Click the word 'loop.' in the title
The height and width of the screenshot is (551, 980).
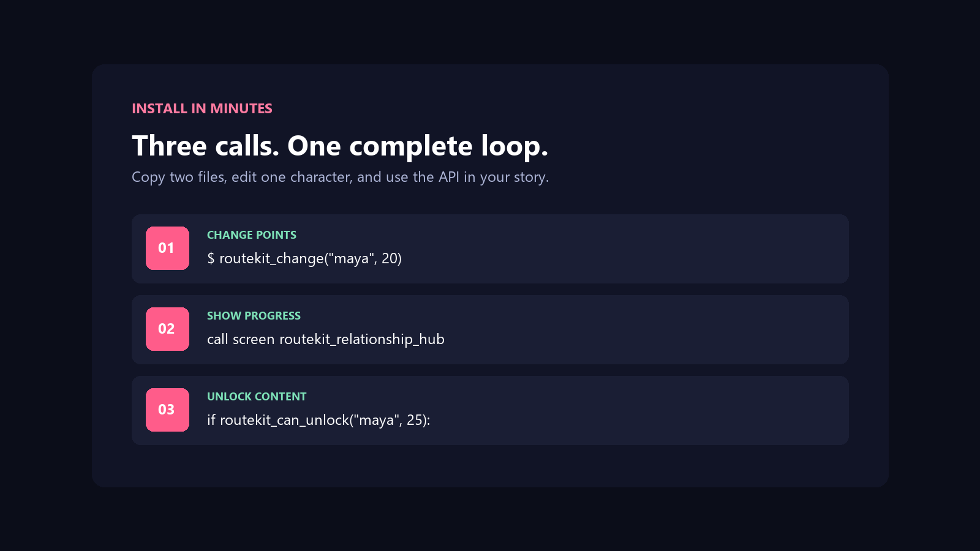(514, 146)
